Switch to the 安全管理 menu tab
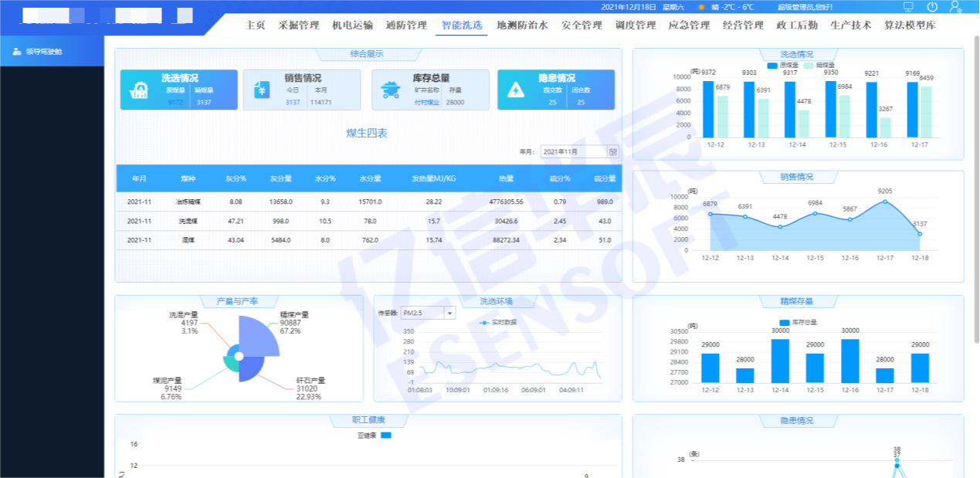This screenshot has width=980, height=478. [582, 25]
